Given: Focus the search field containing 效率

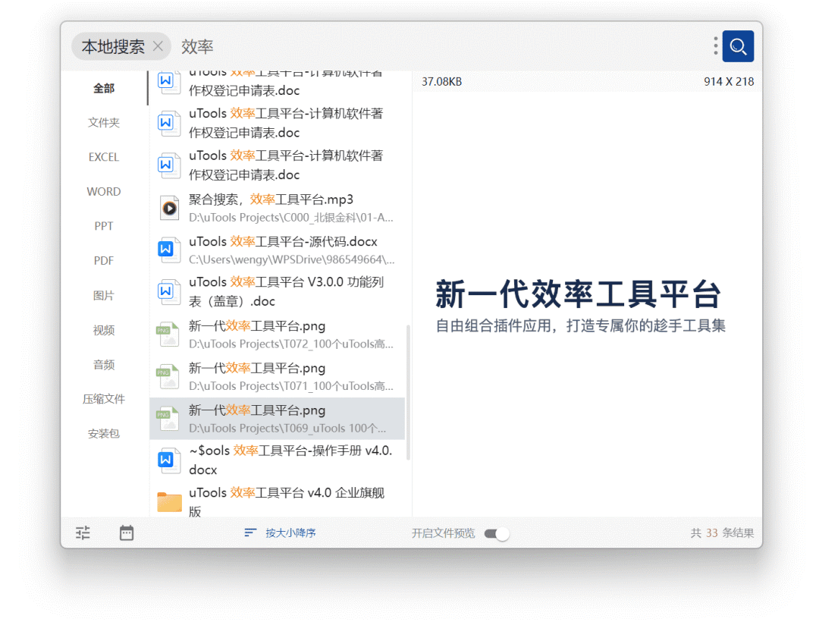Looking at the screenshot, I should pyautogui.click(x=439, y=46).
